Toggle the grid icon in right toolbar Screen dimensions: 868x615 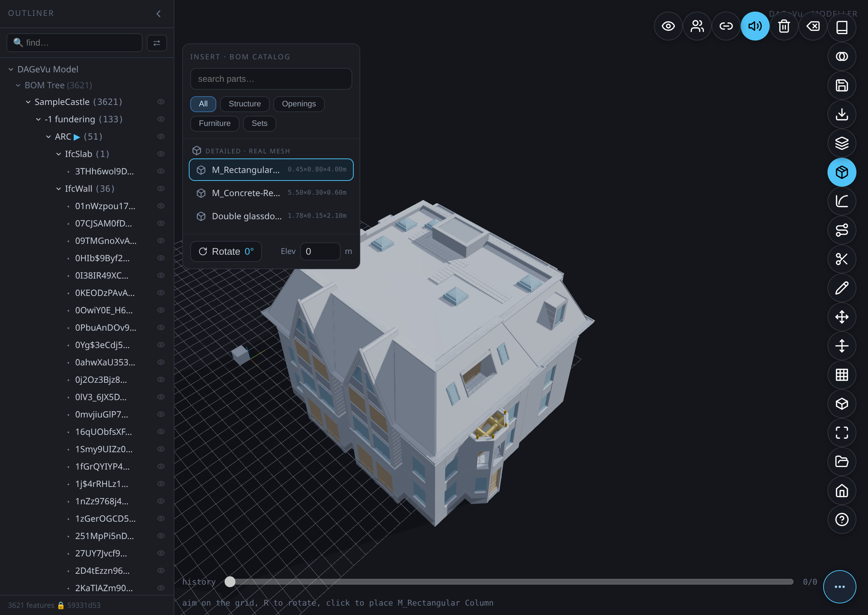click(x=842, y=375)
